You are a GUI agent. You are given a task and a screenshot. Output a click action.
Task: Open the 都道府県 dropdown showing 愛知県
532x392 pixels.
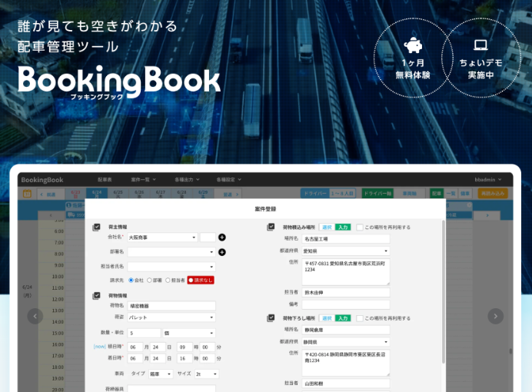(346, 251)
